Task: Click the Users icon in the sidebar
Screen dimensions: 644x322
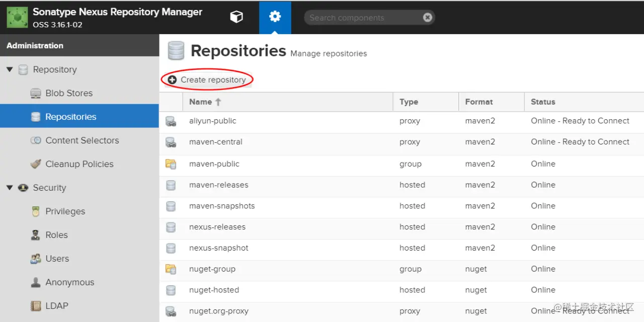Action: click(36, 259)
